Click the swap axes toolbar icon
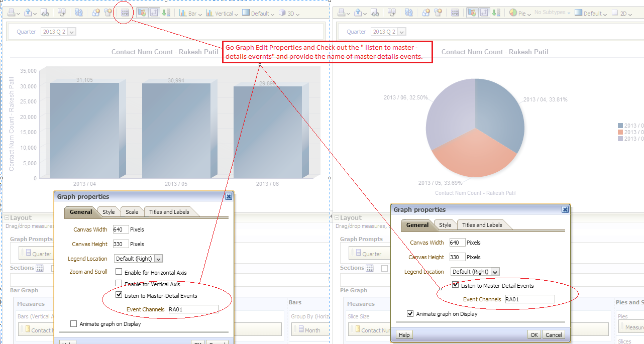The width and height of the screenshot is (644, 344). (154, 13)
